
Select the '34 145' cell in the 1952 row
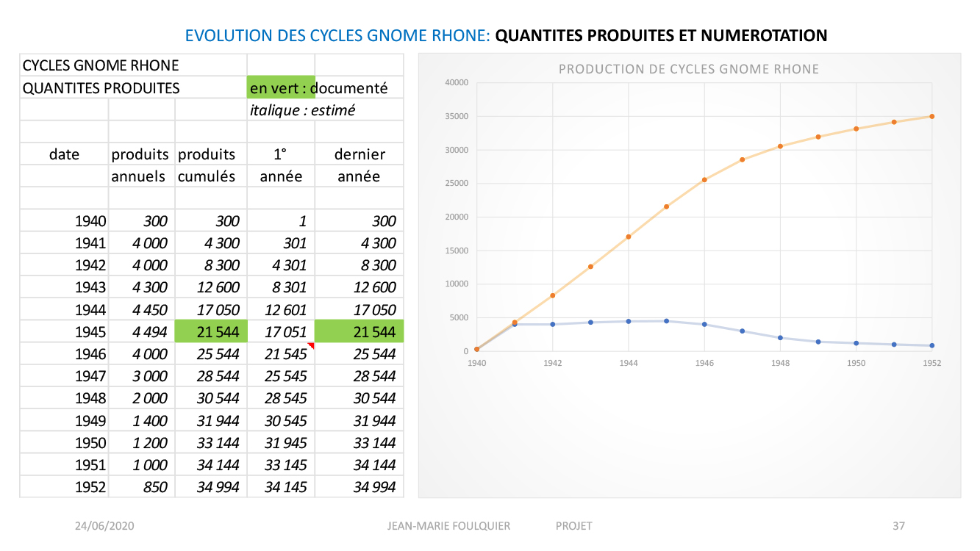click(282, 486)
